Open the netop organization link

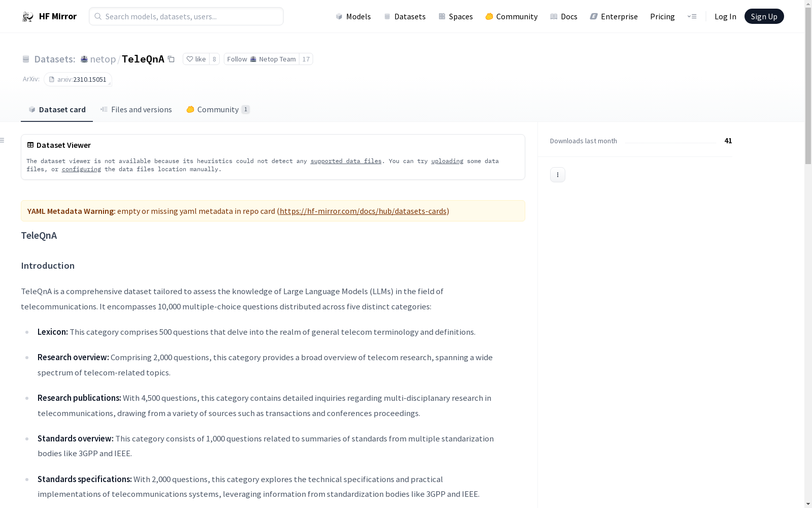click(103, 59)
